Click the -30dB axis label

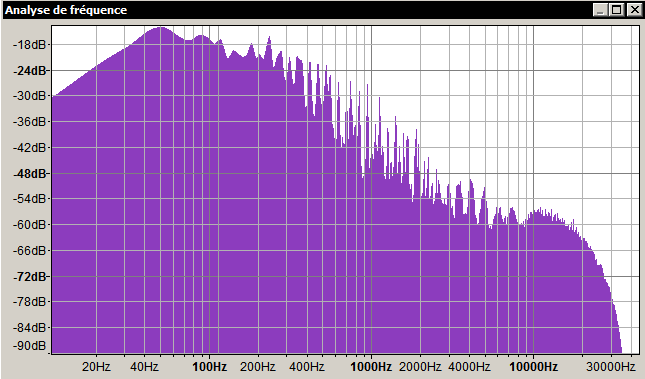30,96
